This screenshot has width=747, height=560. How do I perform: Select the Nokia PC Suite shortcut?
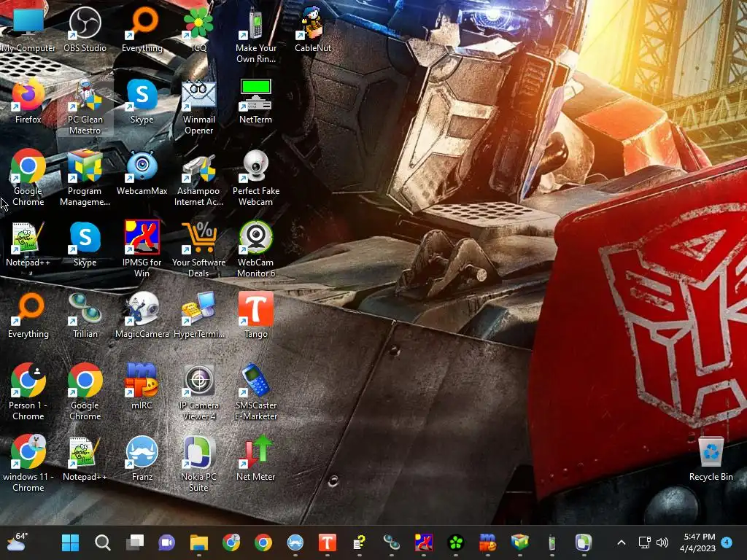pos(198,463)
